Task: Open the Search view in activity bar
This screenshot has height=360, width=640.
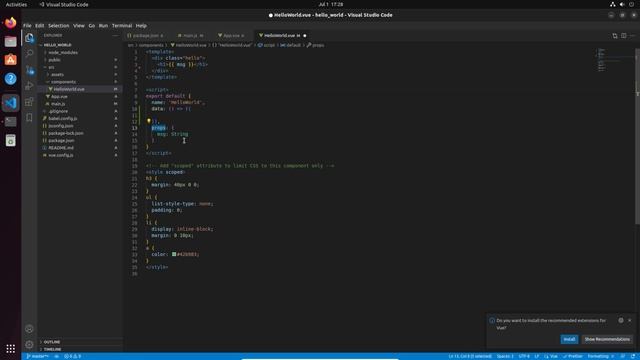Action: (x=29, y=53)
